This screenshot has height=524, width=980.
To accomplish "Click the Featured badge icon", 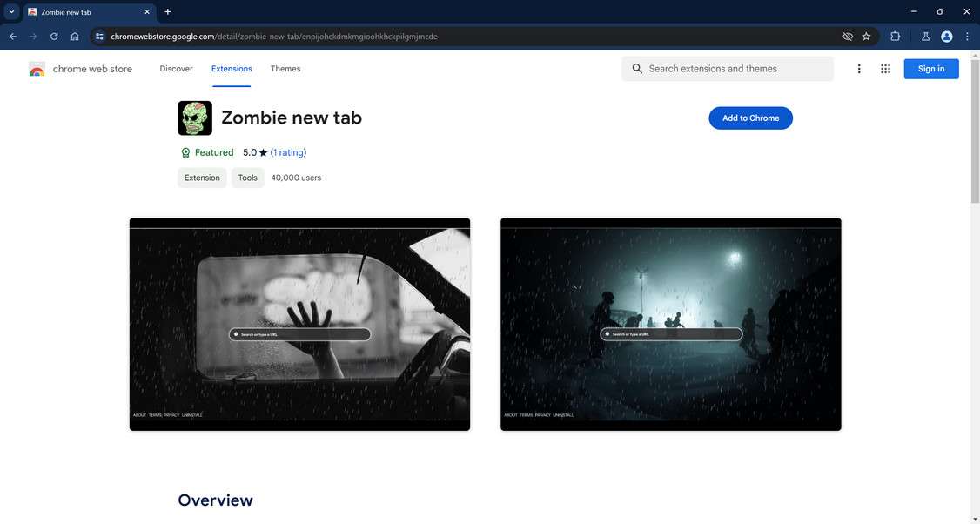I will (185, 152).
